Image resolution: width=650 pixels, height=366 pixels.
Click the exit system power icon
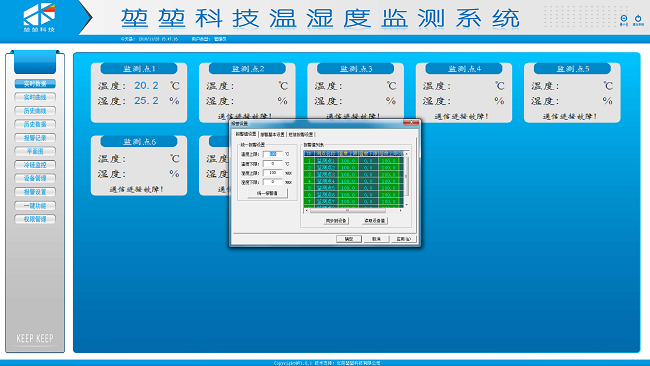click(638, 18)
